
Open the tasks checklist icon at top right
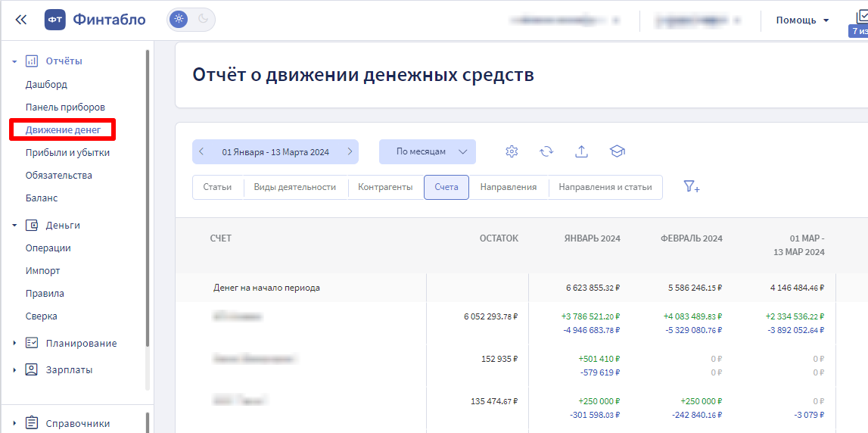tap(861, 17)
